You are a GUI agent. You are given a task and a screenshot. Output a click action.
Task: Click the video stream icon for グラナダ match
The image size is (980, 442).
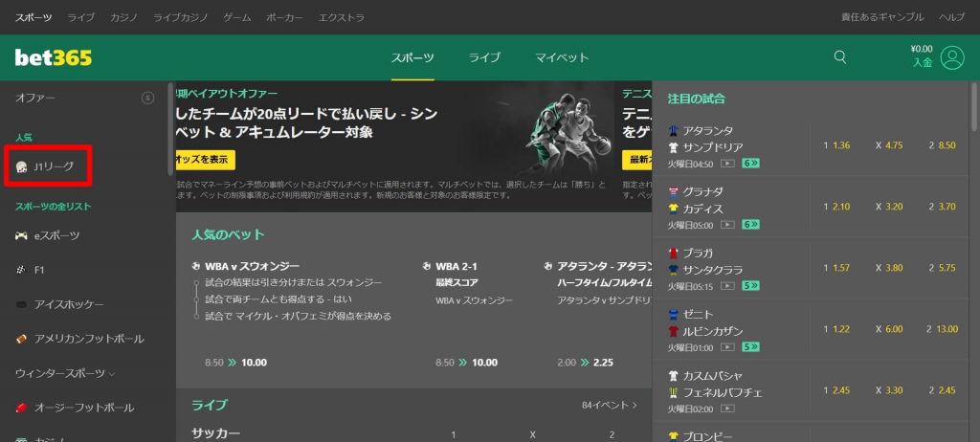coord(727,225)
